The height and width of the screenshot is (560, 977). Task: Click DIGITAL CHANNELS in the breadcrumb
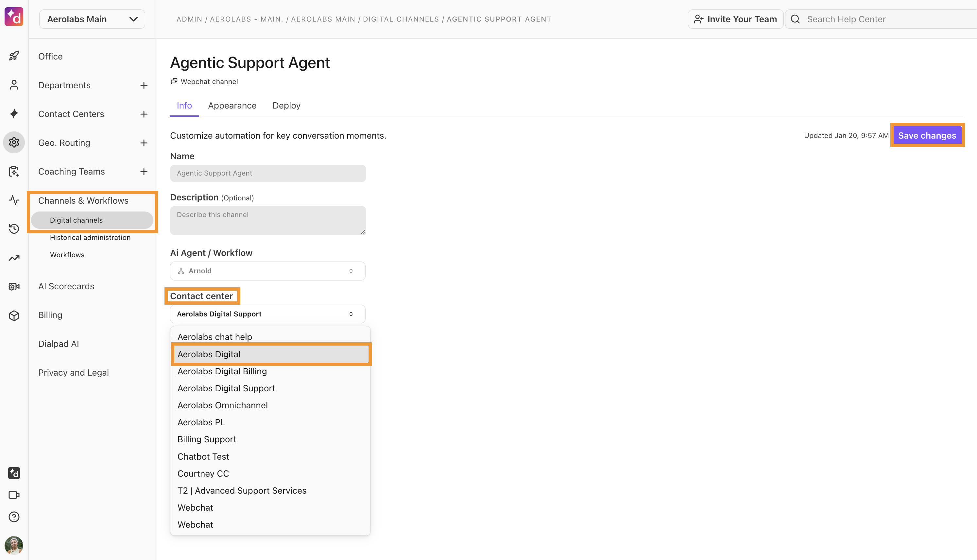(401, 19)
